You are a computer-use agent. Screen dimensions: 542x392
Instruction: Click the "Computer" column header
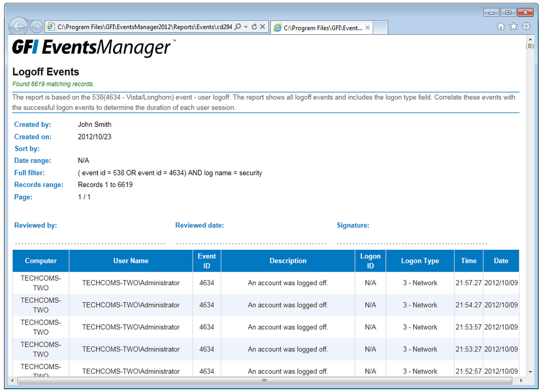(x=41, y=261)
